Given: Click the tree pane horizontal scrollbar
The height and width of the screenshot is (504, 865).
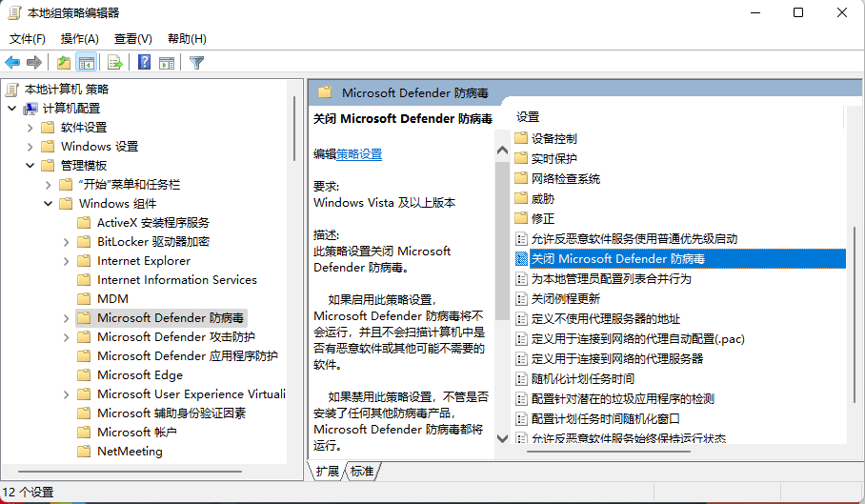Looking at the screenshot, I should [131, 472].
